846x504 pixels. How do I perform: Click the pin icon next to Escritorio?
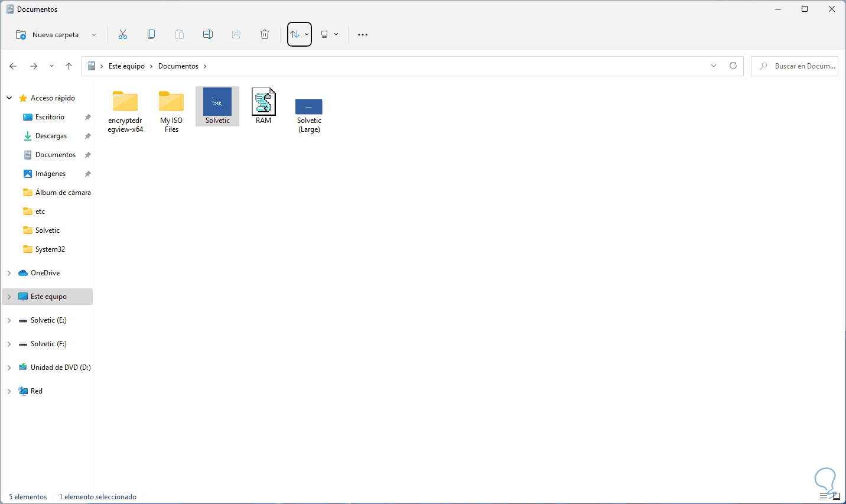pyautogui.click(x=87, y=117)
